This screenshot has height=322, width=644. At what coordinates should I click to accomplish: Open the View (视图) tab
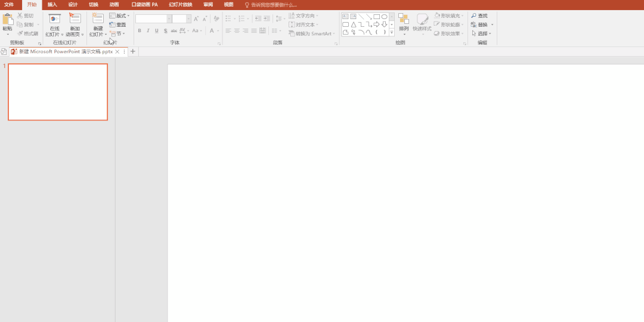pyautogui.click(x=229, y=5)
